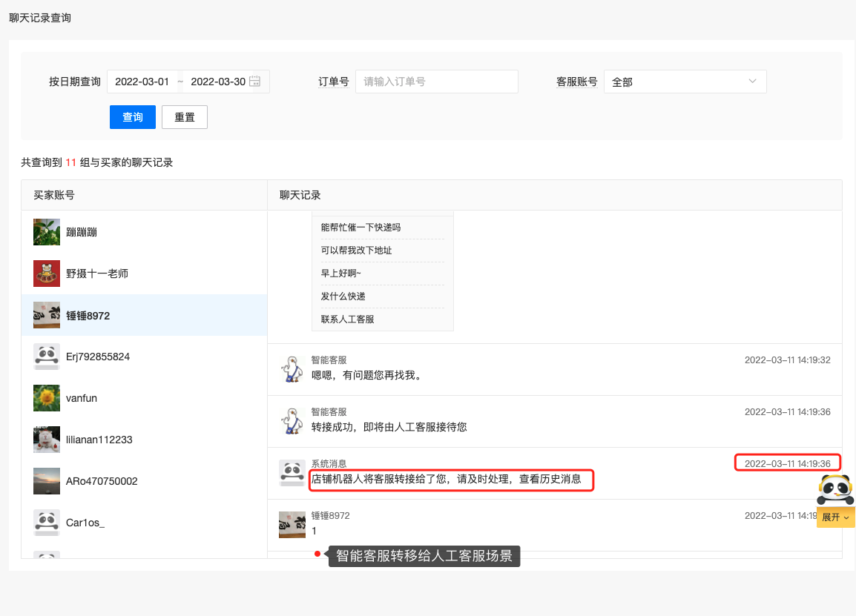Viewport: 856px width, 616px height.
Task: Click the end date 2022-03-30 field
Action: pos(217,82)
